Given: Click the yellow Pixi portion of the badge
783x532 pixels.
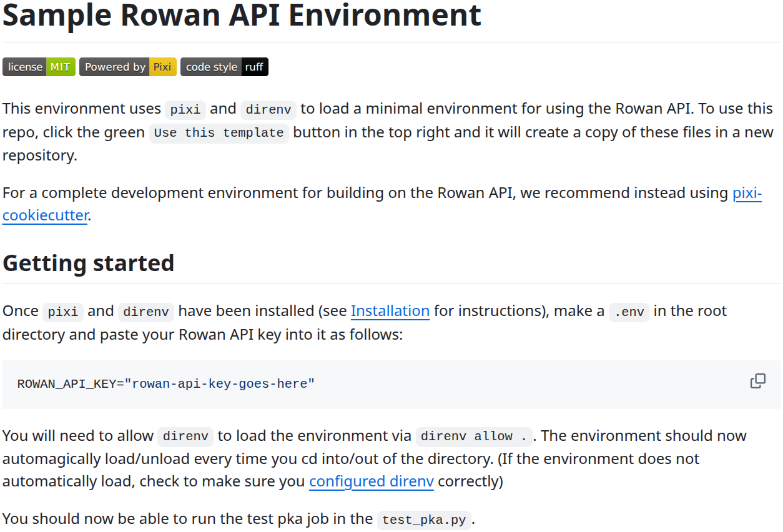Looking at the screenshot, I should 162,67.
